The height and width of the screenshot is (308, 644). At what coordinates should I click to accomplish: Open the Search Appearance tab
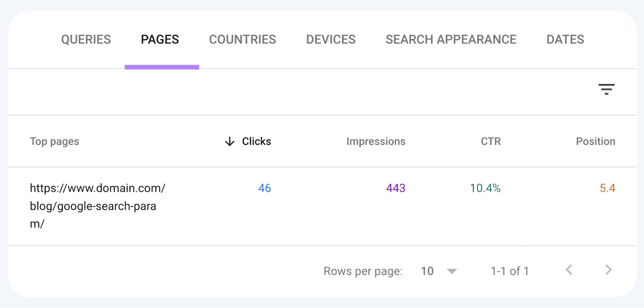[451, 39]
